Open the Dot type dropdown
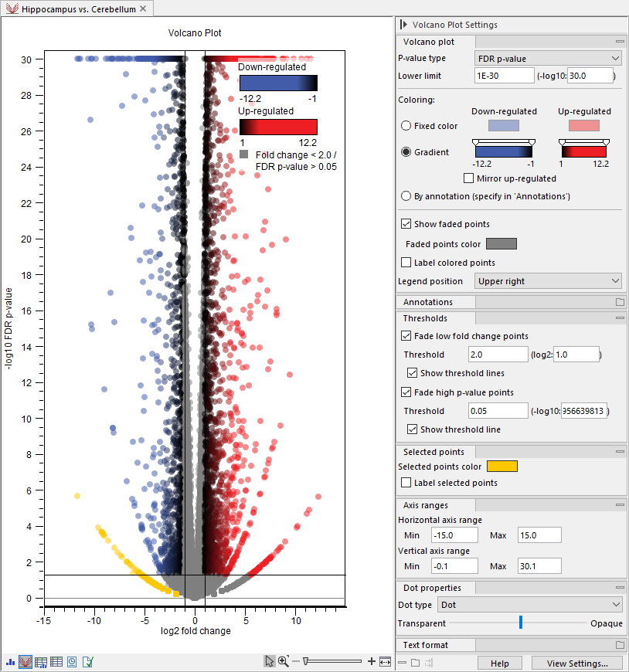This screenshot has height=672, width=629. coord(530,605)
